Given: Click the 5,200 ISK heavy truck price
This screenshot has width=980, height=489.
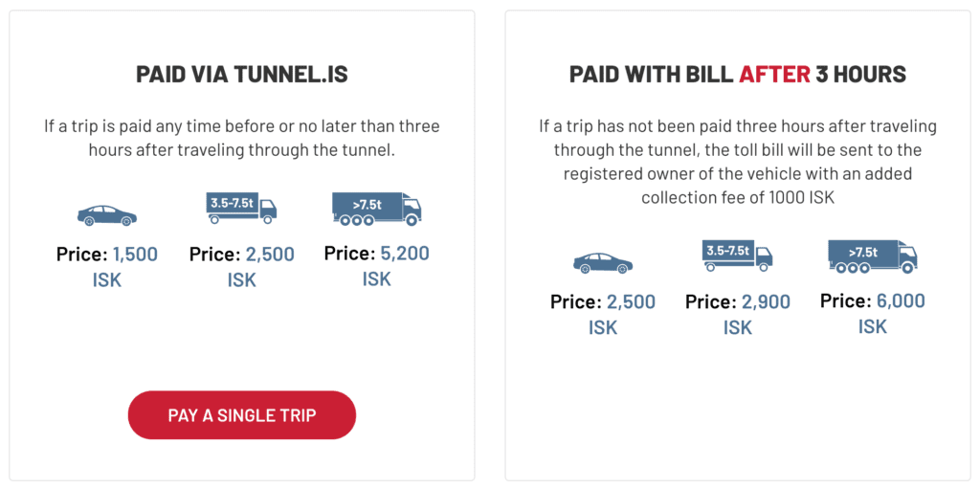Looking at the screenshot, I should (x=404, y=255).
